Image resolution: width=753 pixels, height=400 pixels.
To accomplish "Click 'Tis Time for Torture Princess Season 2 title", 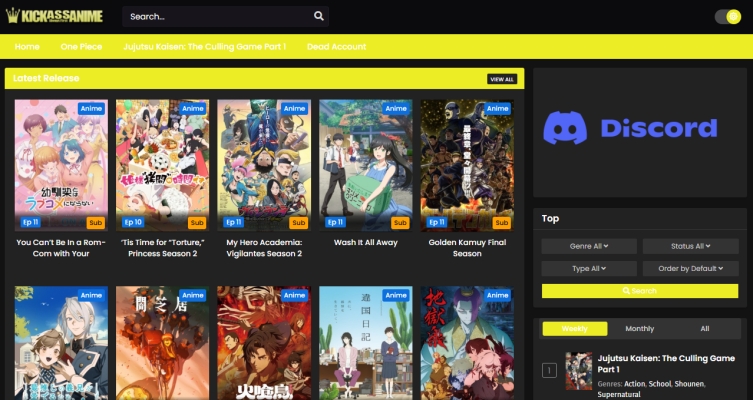I will pos(162,248).
